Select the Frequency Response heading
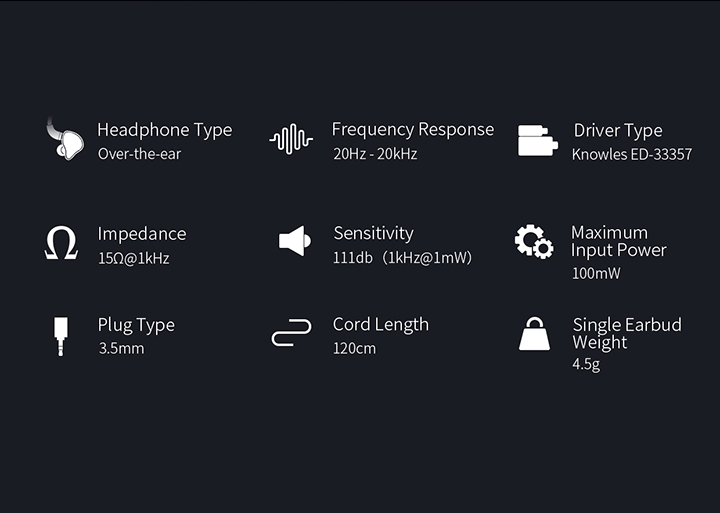This screenshot has width=720, height=513. (x=412, y=129)
